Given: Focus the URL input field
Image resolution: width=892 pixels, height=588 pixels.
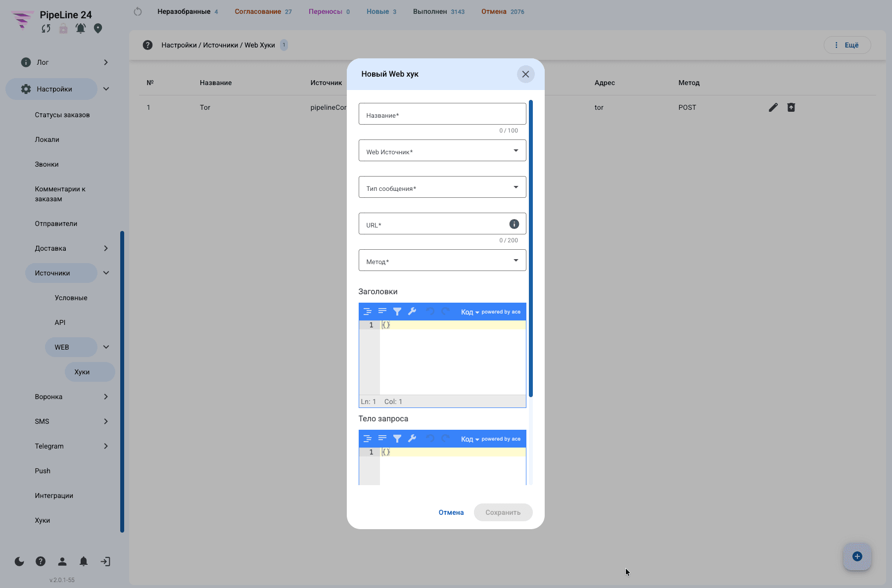Looking at the screenshot, I should (x=442, y=224).
